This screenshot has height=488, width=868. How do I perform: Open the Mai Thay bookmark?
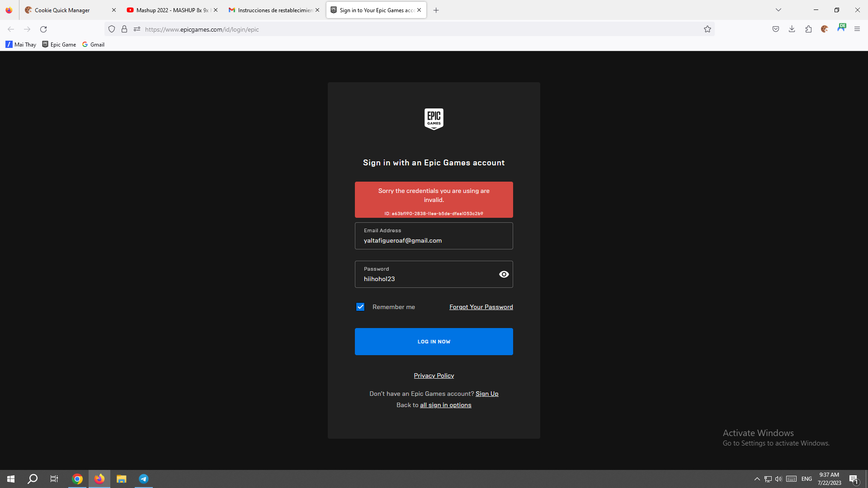click(x=21, y=45)
